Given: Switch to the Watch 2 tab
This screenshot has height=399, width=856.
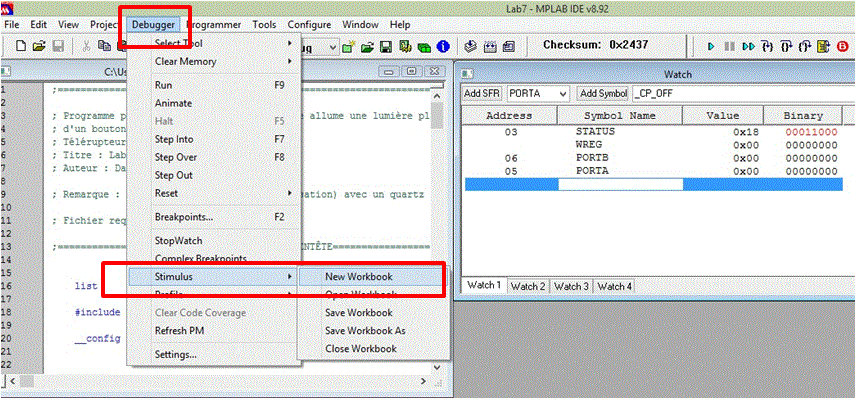Looking at the screenshot, I should (528, 286).
